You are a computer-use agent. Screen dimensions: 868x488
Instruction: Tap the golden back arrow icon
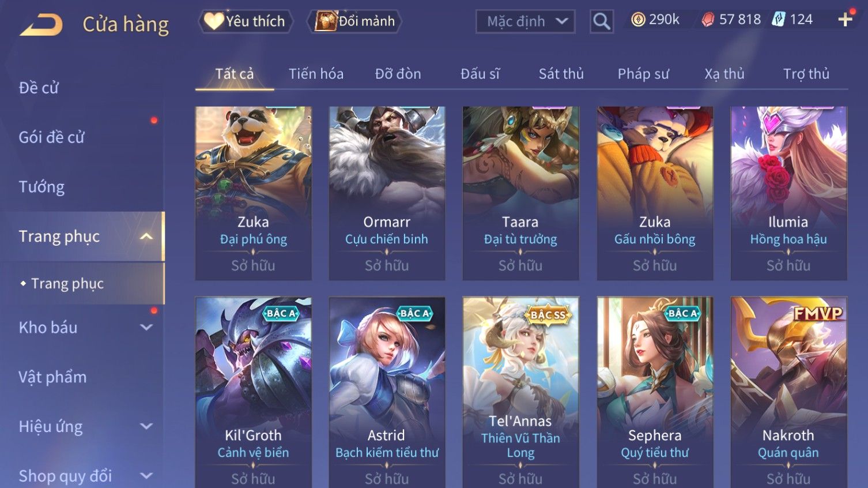(41, 25)
